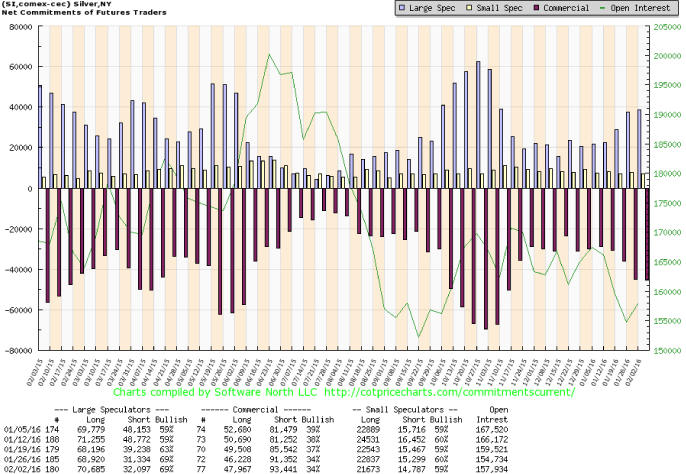Select the 205000 label on right axis
Image resolution: width=686 pixels, height=474 pixels.
667,27
